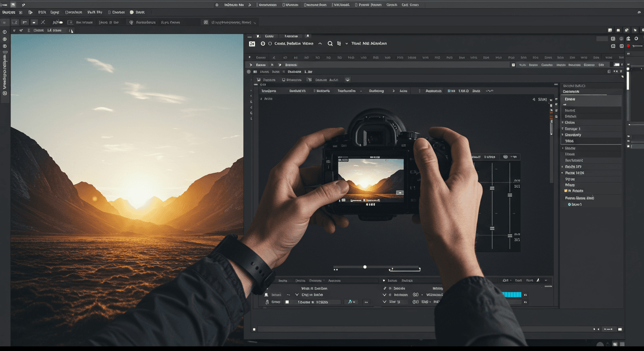Select the filled radio button in panel header
The height and width of the screenshot is (351, 644).
263,43
